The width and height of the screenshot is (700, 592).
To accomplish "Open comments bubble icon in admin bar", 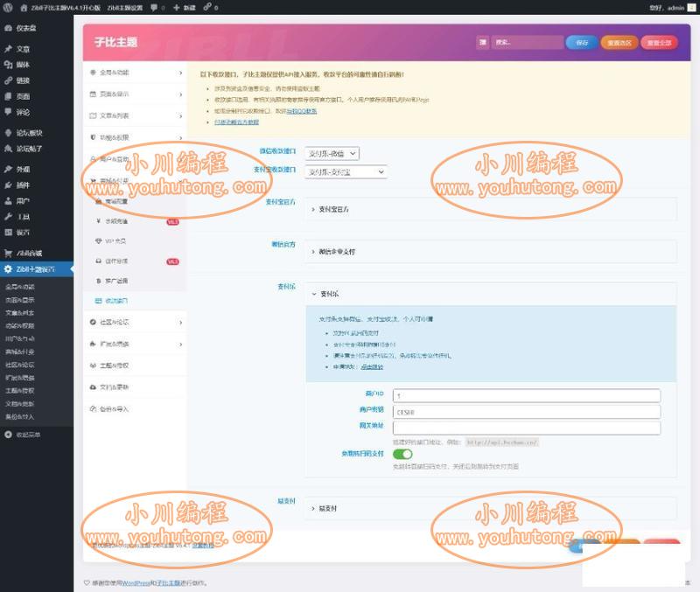I will pos(154,8).
